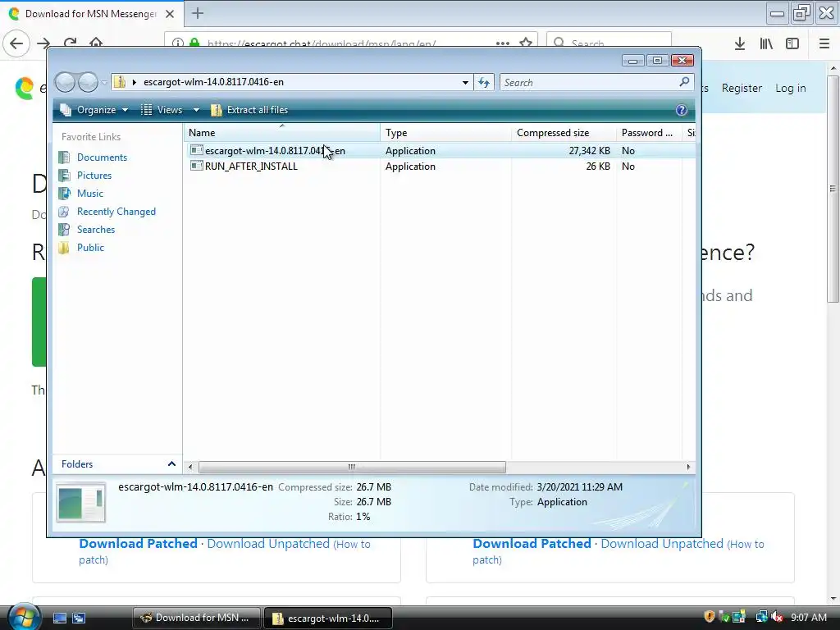Open the Public folder link
The width and height of the screenshot is (840, 630).
pyautogui.click(x=90, y=248)
